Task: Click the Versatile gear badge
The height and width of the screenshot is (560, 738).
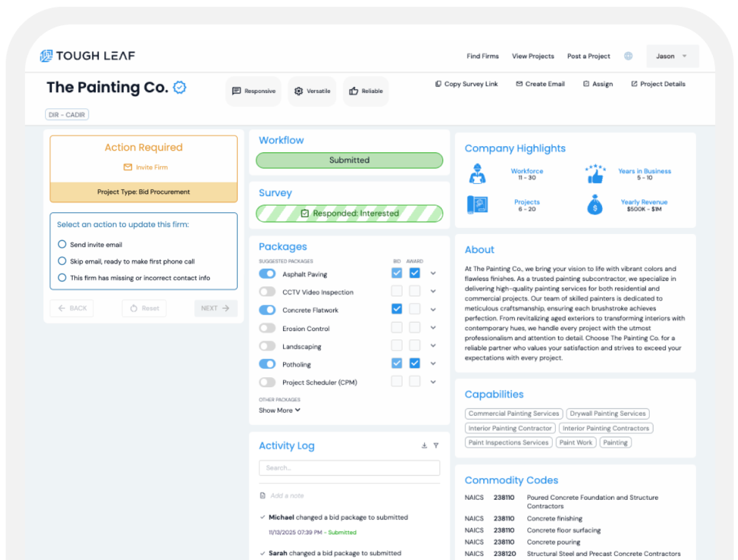Action: tap(312, 91)
